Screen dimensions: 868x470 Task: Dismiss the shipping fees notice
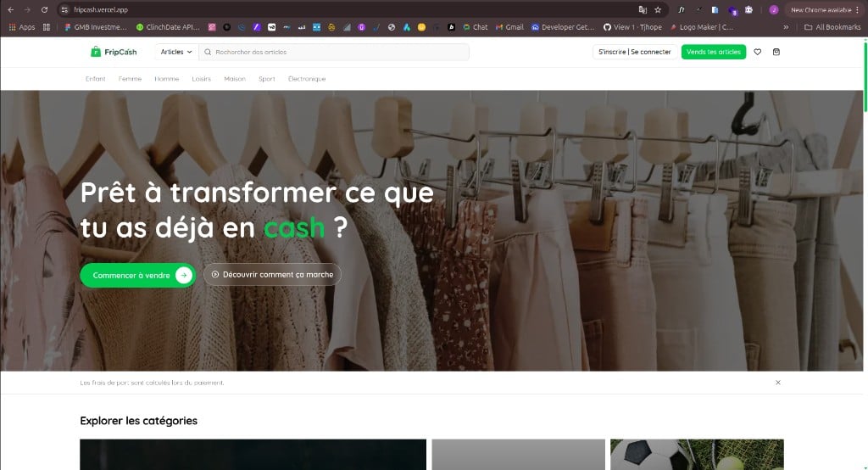[778, 383]
